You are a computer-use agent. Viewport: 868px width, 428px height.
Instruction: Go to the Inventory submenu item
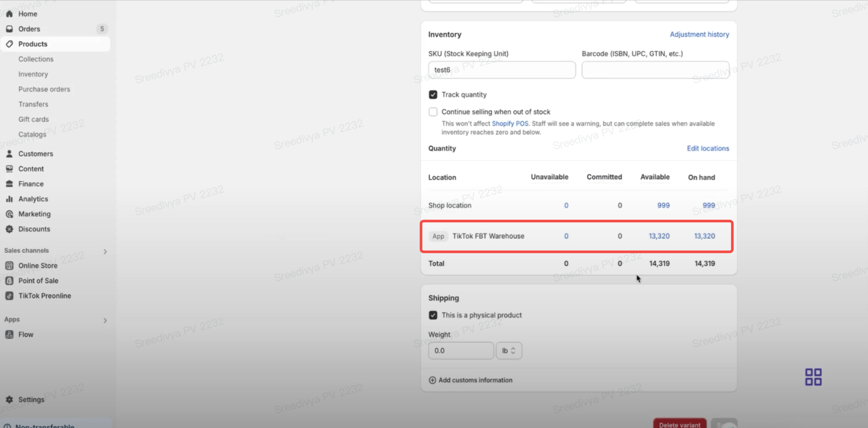(x=33, y=74)
